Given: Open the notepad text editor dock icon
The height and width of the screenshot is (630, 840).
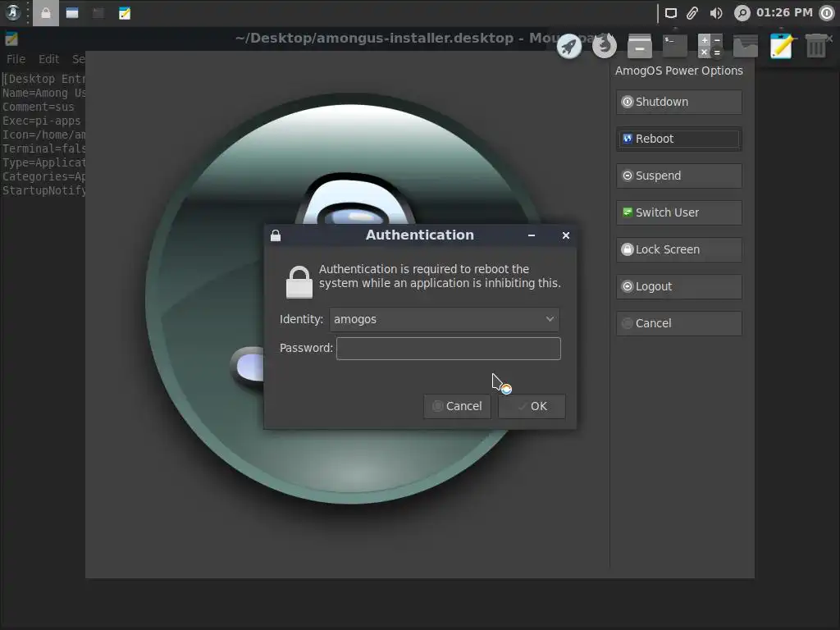Looking at the screenshot, I should (x=781, y=46).
